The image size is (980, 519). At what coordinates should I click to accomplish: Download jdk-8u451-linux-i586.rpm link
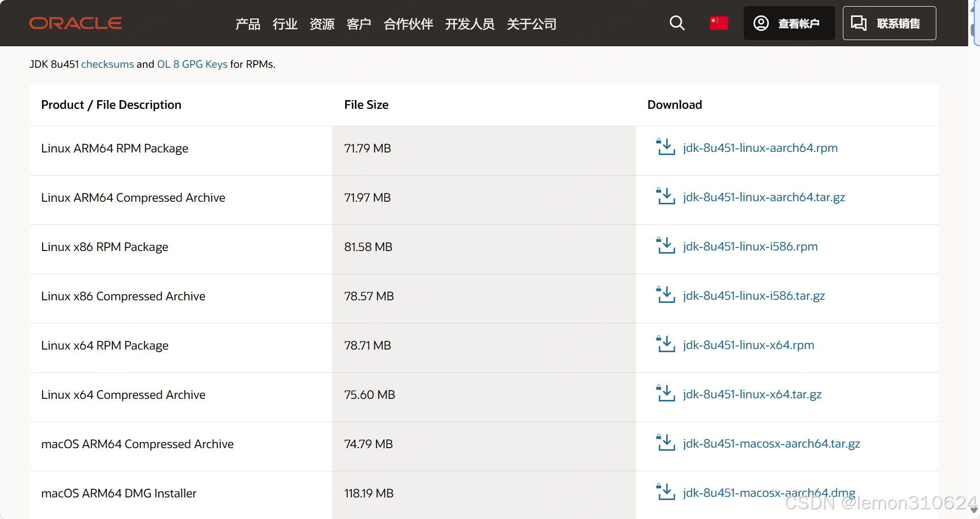(750, 246)
